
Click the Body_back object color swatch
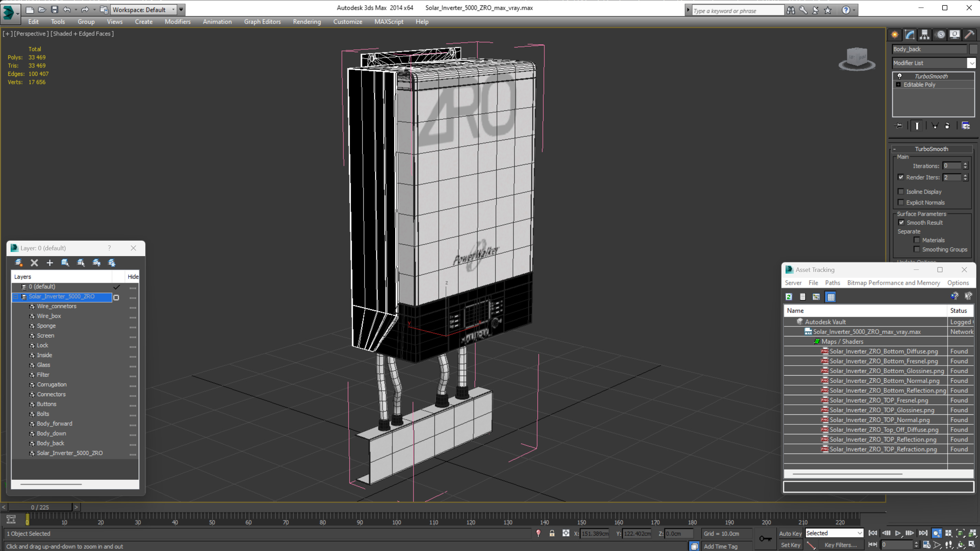tap(973, 49)
